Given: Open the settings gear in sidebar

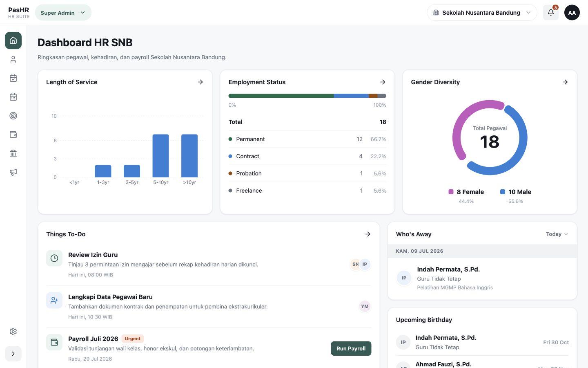Looking at the screenshot, I should 13,332.
